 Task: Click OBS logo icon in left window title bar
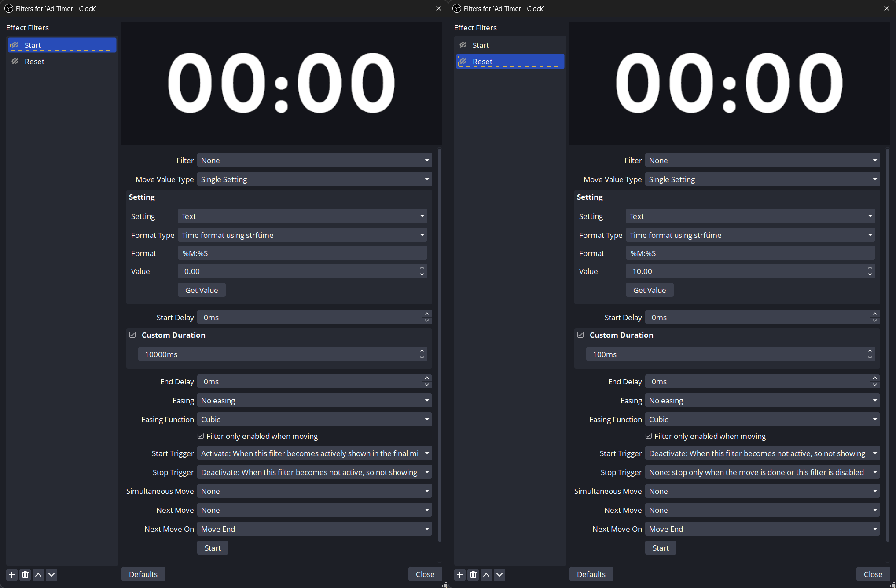click(x=8, y=8)
